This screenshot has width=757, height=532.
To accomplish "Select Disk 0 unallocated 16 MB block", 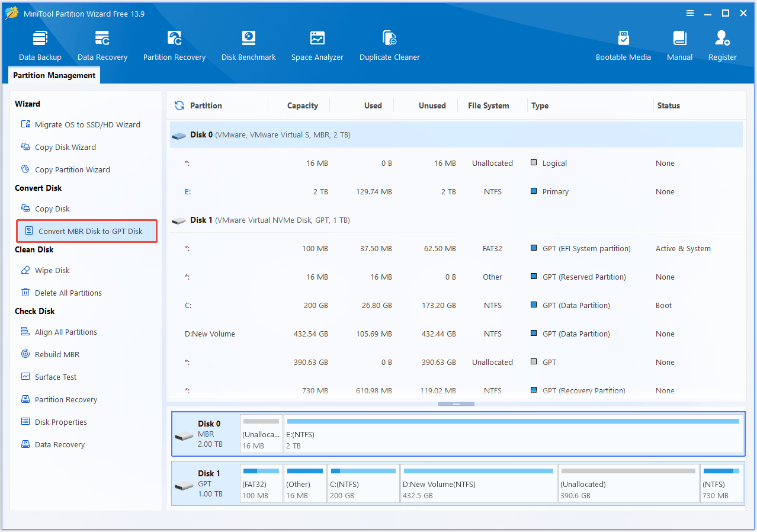I will [x=261, y=434].
